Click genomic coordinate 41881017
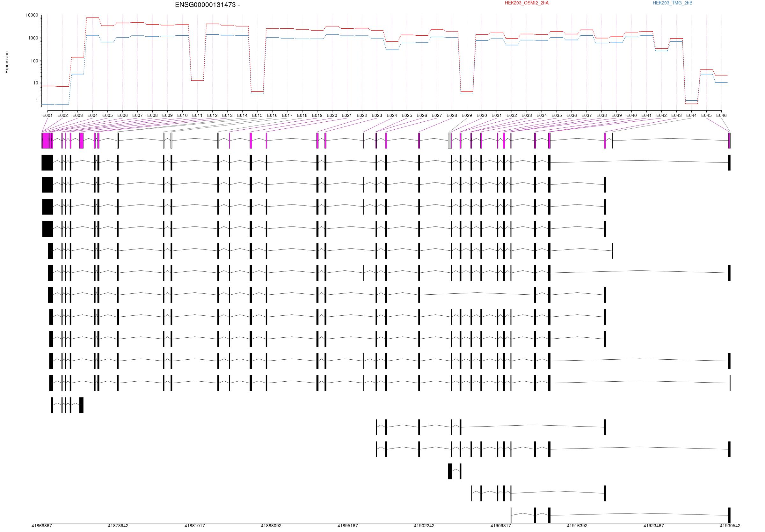This screenshot has height=532, width=765. coord(194,526)
